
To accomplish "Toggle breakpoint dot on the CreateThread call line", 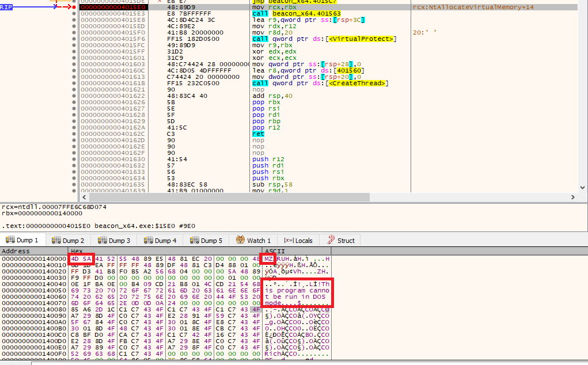I will click(74, 83).
